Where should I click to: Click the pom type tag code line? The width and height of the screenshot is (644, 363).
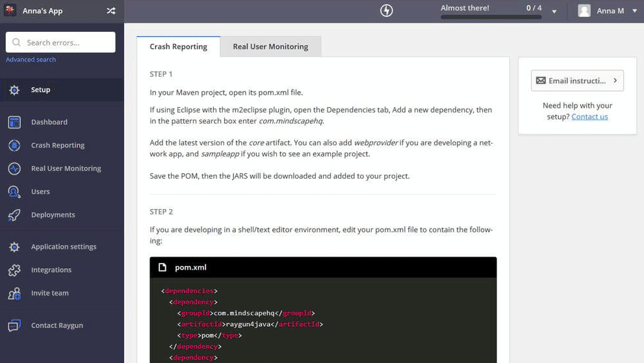pos(209,336)
